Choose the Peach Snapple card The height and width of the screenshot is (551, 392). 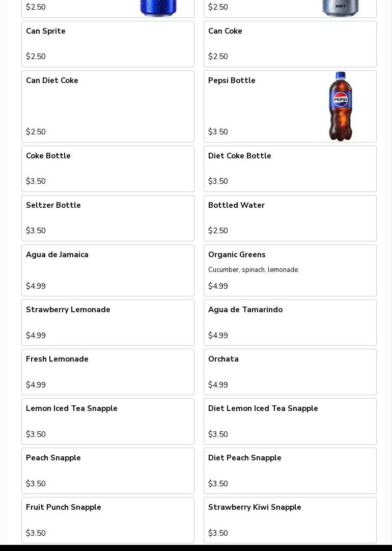tap(108, 471)
